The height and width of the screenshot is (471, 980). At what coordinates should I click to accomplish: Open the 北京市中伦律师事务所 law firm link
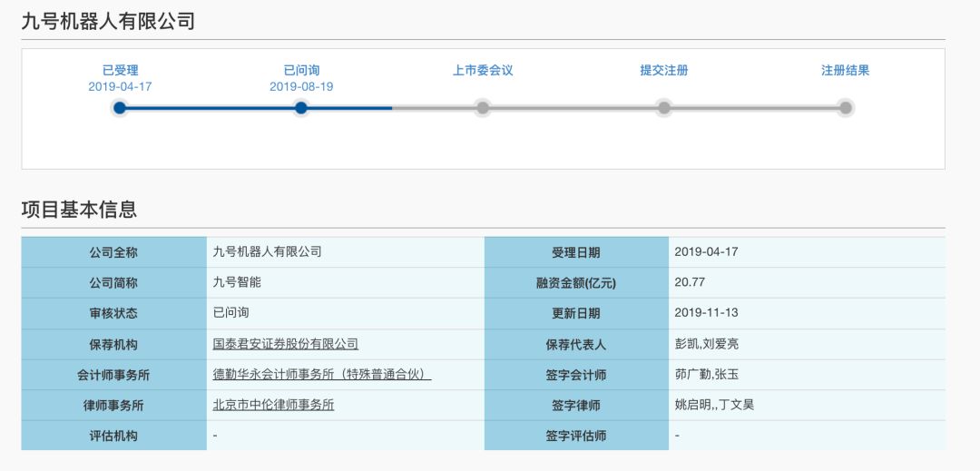[x=273, y=405]
